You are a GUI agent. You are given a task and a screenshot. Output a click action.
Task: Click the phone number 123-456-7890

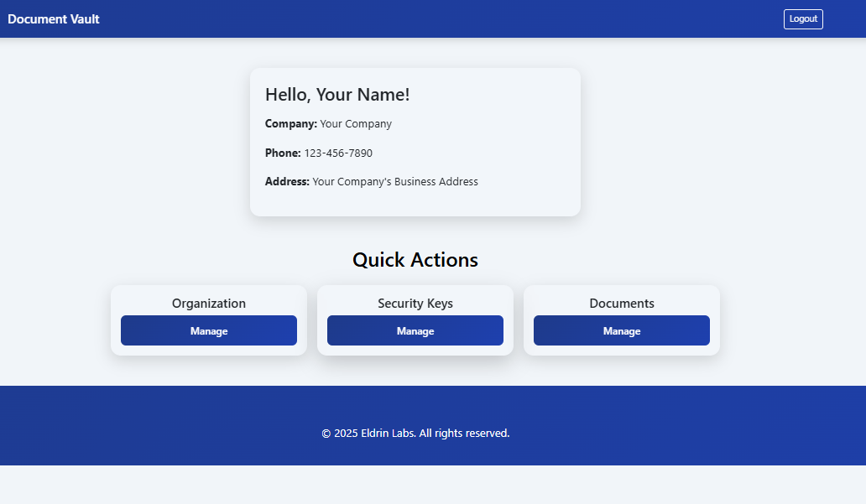pyautogui.click(x=338, y=153)
